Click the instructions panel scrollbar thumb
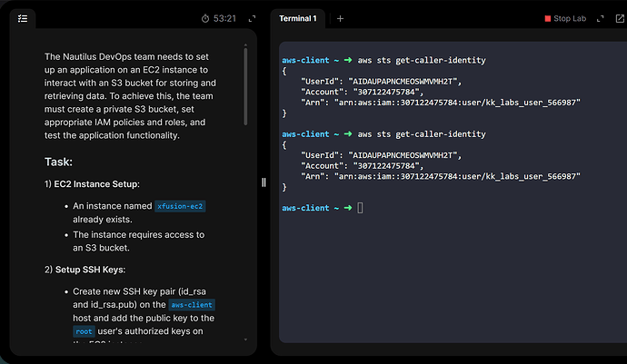This screenshot has height=364, width=627. tap(245, 86)
